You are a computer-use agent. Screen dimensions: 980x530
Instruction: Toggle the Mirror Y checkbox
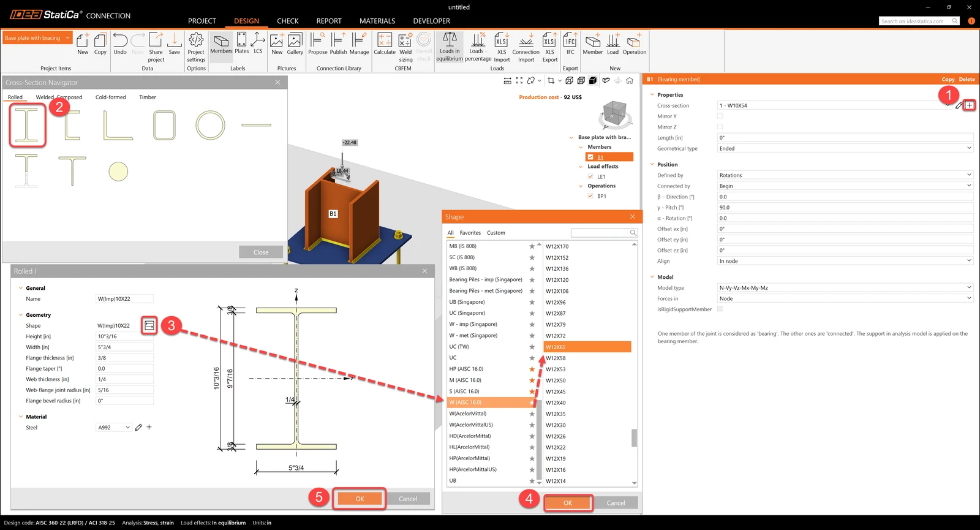click(720, 116)
